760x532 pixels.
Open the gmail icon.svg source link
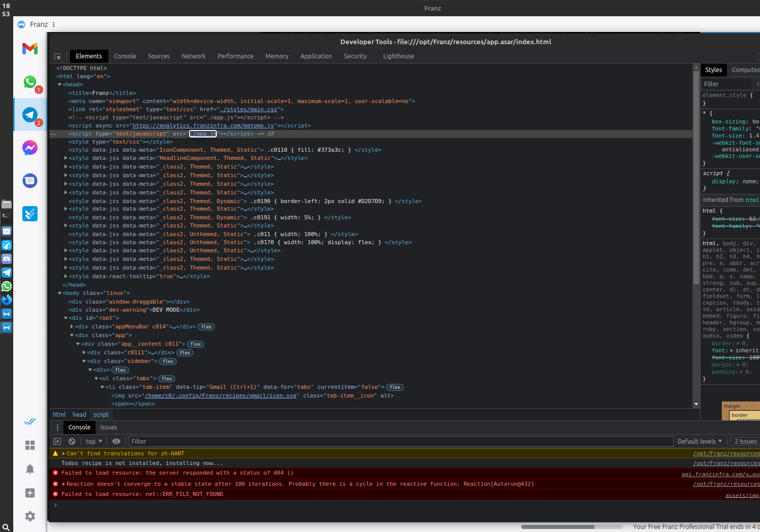[220, 396]
